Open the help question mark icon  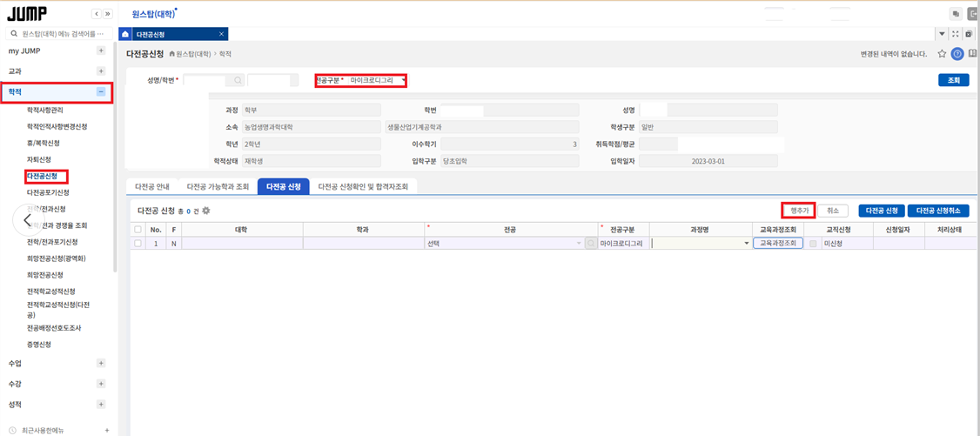(x=957, y=54)
